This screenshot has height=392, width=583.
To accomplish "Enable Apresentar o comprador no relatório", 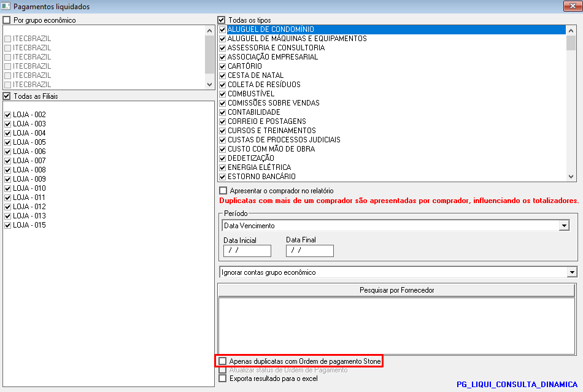I will pos(223,191).
